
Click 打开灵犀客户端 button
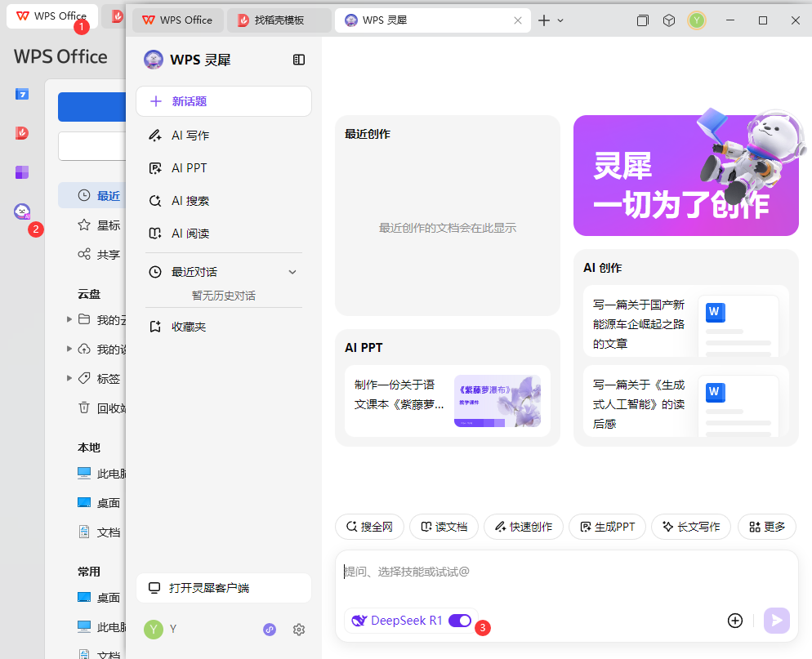(x=224, y=588)
